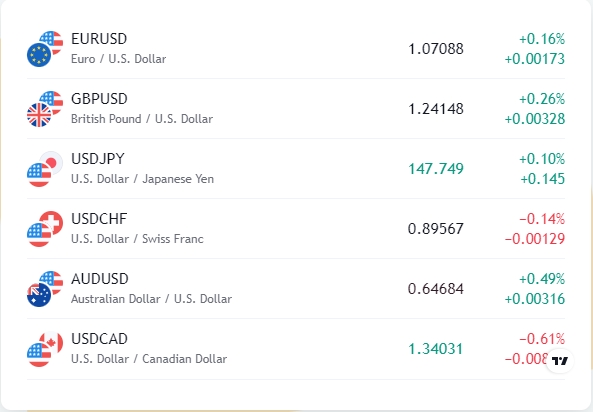Click the USDCAD price 1.34031
This screenshot has height=412, width=593.
point(436,349)
